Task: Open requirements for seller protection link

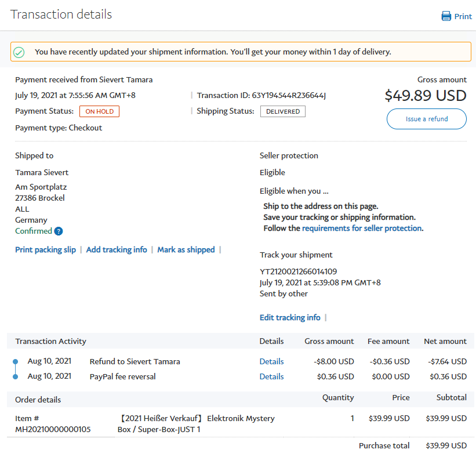Action: click(362, 229)
